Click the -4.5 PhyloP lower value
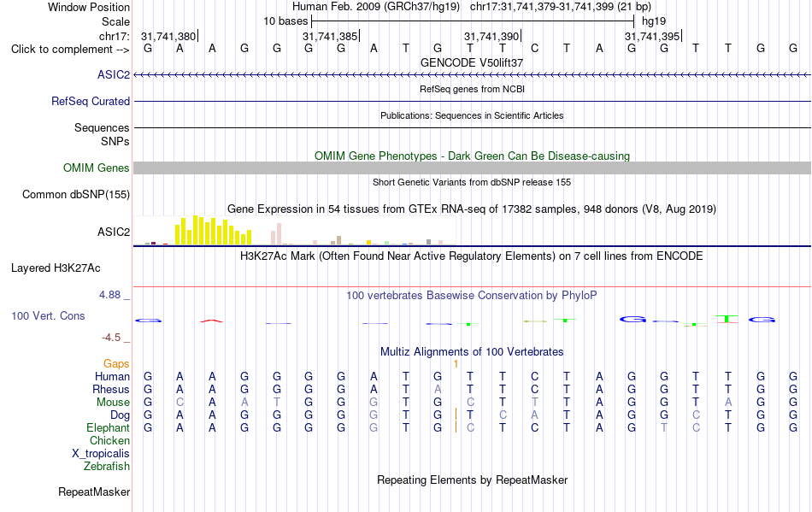812x512 pixels. click(x=111, y=338)
